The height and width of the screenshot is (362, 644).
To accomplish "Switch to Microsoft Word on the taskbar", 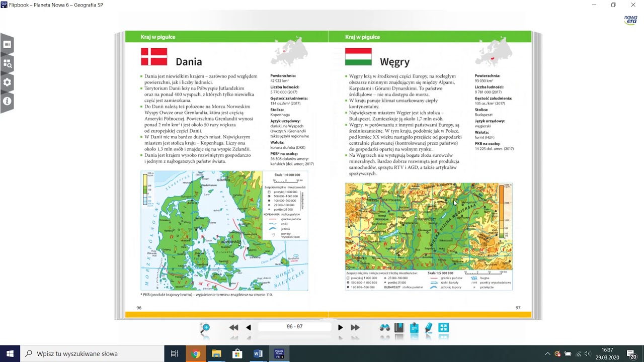I will (258, 353).
